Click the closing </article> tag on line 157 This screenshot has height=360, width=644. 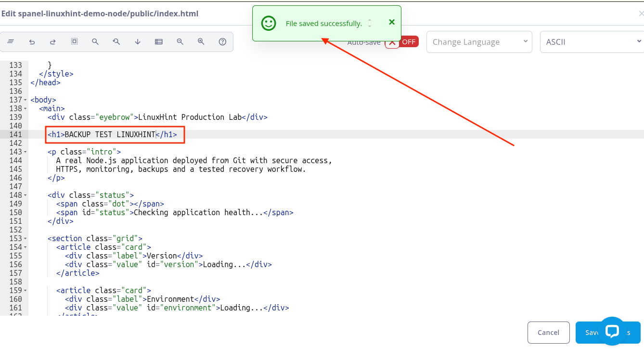(x=78, y=273)
